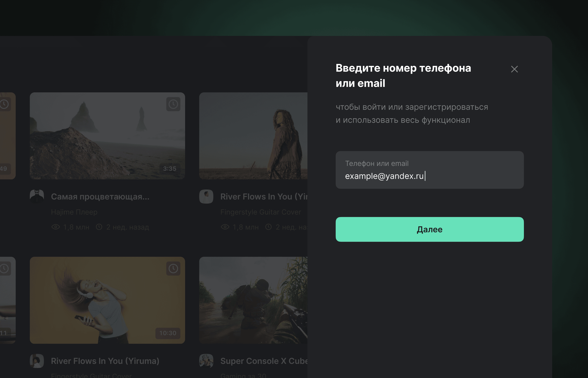Open the Super Console X Cube video title

tap(264, 361)
